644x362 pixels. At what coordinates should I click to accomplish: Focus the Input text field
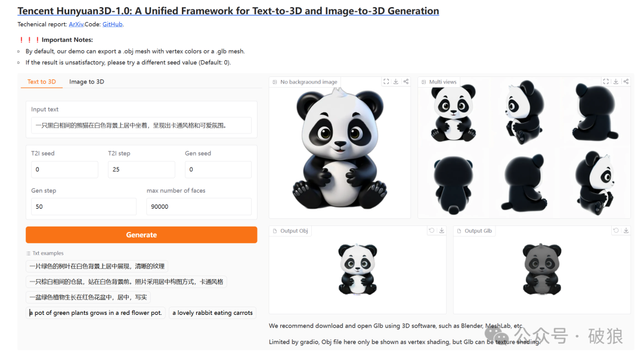(x=141, y=125)
